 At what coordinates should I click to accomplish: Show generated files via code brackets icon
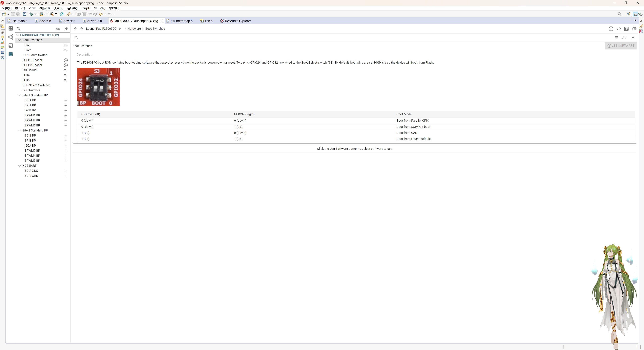(619, 29)
